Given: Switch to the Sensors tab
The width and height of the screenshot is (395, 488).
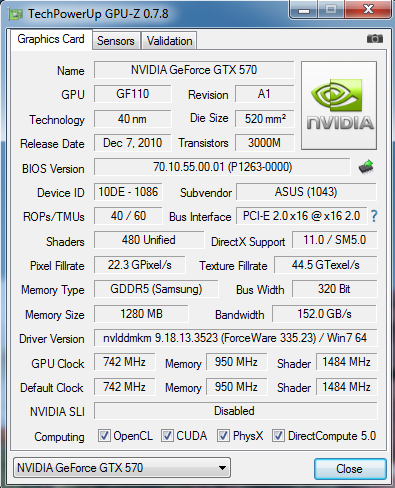Looking at the screenshot, I should click(116, 41).
